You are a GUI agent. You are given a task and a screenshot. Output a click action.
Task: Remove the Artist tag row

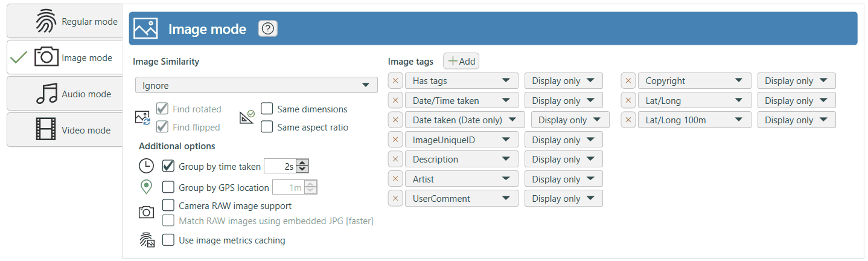click(395, 179)
